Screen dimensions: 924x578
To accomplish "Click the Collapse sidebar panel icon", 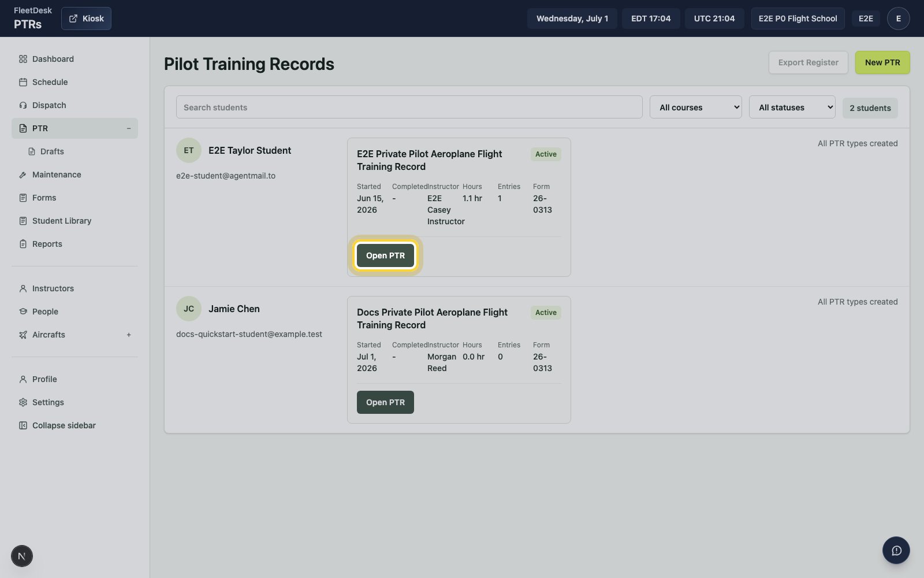I will (23, 425).
